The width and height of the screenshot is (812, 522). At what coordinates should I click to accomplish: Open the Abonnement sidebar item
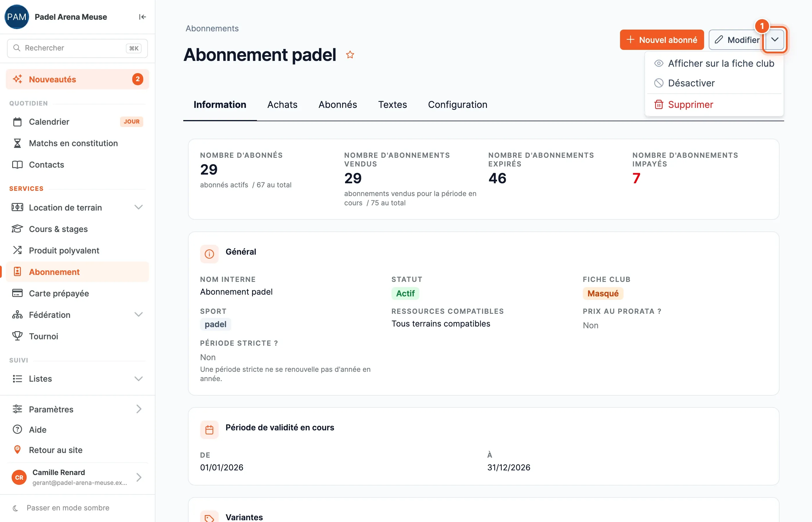coord(77,271)
